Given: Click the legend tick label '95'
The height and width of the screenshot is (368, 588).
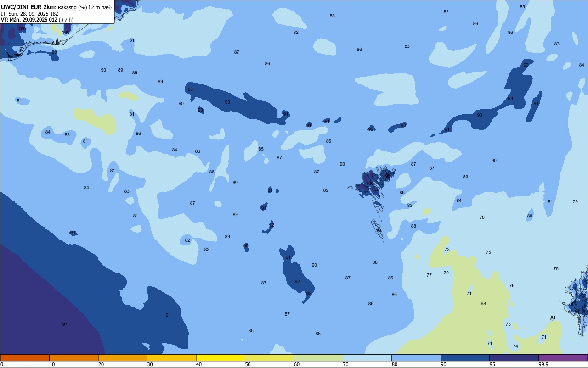Looking at the screenshot, I should [492, 364].
